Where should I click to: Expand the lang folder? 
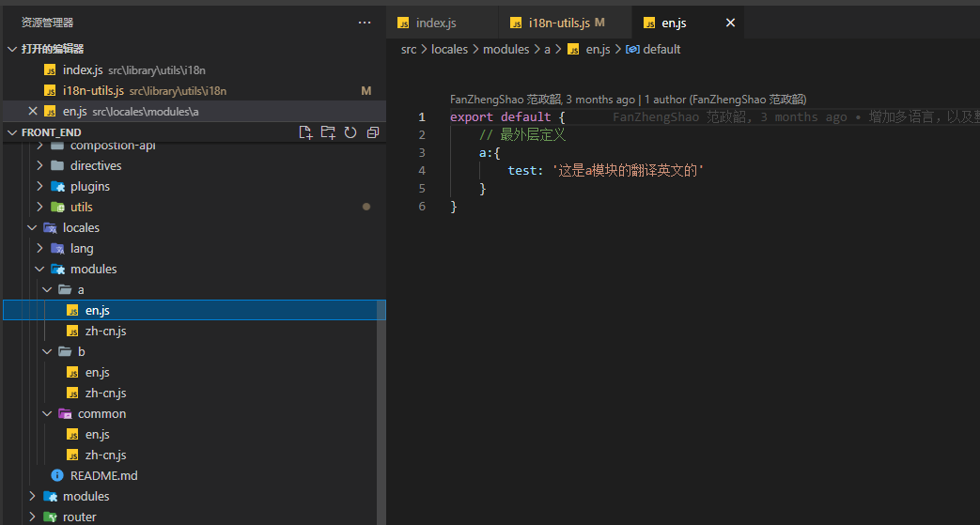[81, 248]
